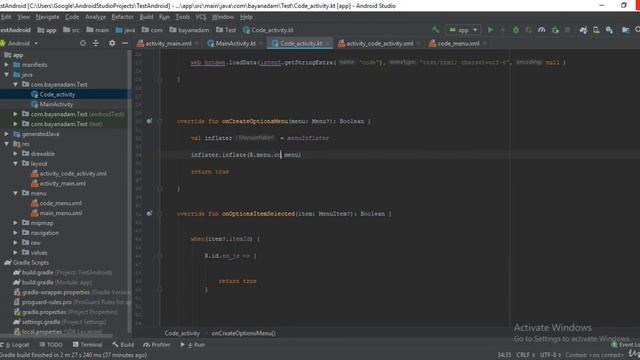Click the Make Project hammer icon

pyautogui.click(x=436, y=30)
